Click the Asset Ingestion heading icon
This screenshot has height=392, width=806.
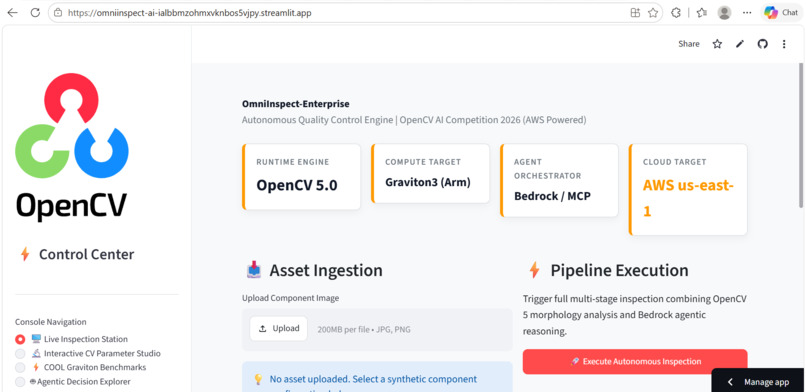254,270
